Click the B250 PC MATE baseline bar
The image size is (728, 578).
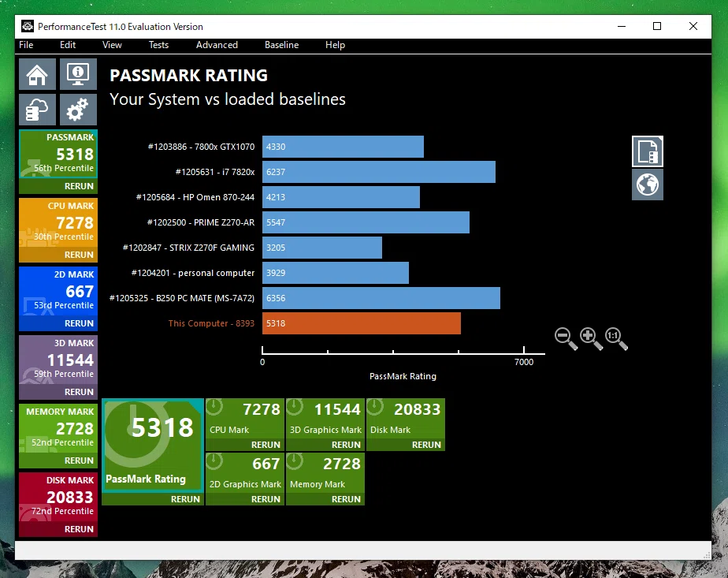[x=381, y=298]
